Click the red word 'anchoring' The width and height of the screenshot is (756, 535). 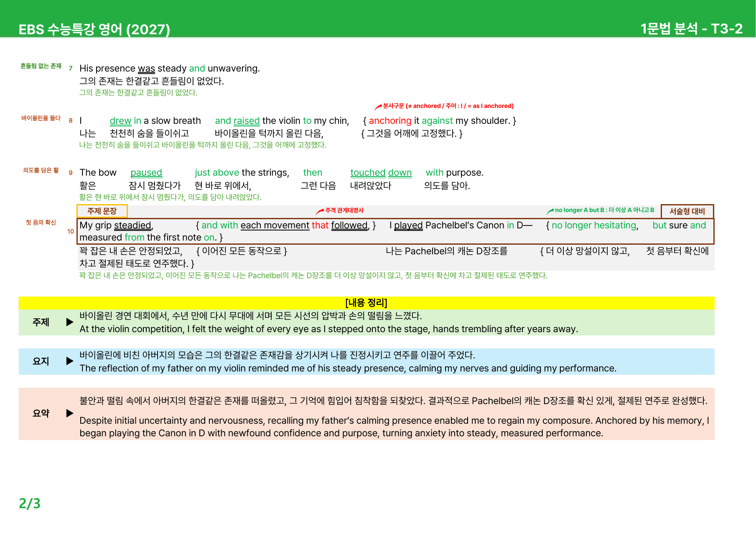click(x=390, y=120)
